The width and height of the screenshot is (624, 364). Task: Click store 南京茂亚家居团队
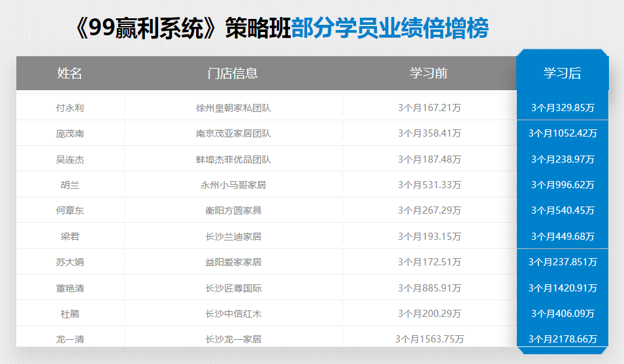coord(233,134)
